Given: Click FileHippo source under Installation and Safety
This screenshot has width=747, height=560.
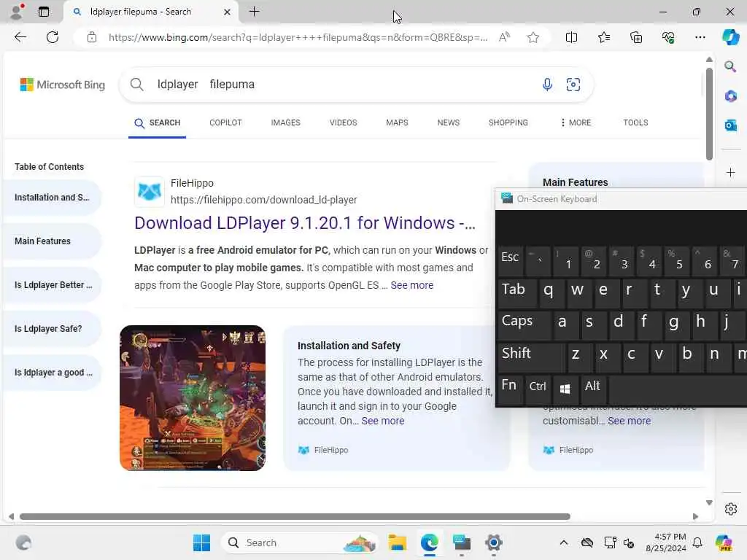Looking at the screenshot, I should [323, 450].
